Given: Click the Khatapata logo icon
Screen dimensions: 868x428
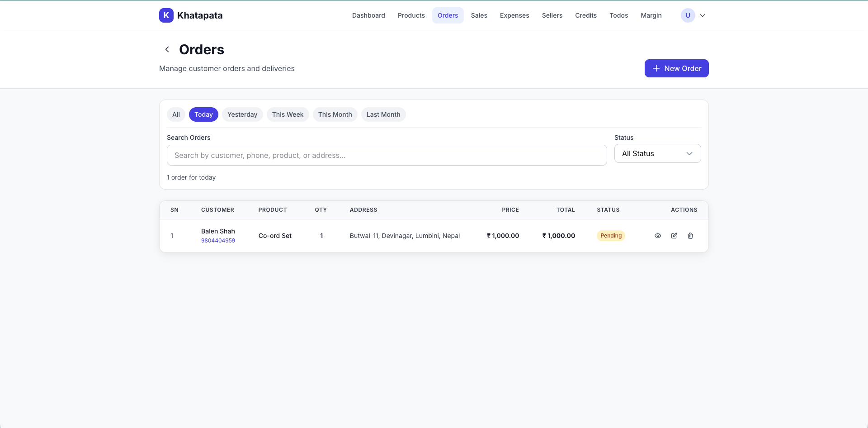Looking at the screenshot, I should [x=166, y=15].
